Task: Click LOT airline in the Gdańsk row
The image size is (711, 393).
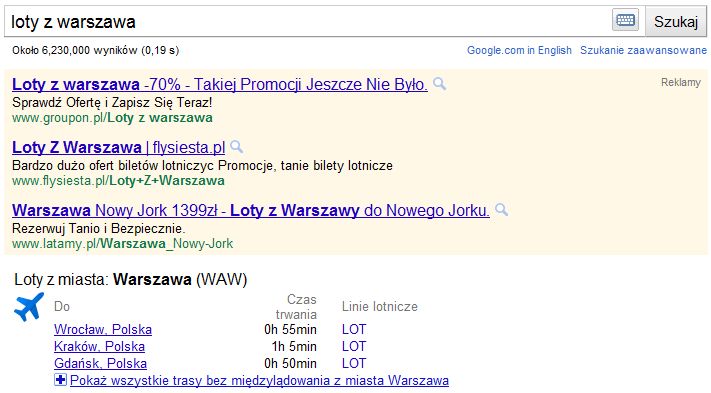Action: coord(354,363)
